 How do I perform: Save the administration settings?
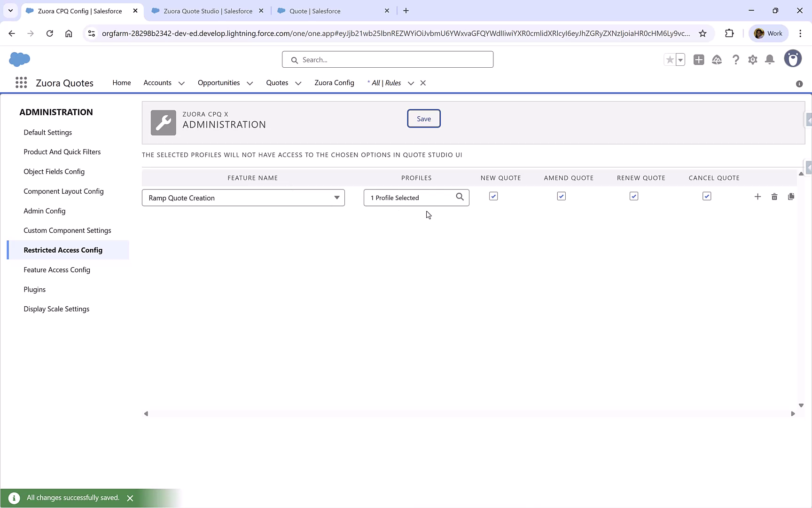pos(423,118)
